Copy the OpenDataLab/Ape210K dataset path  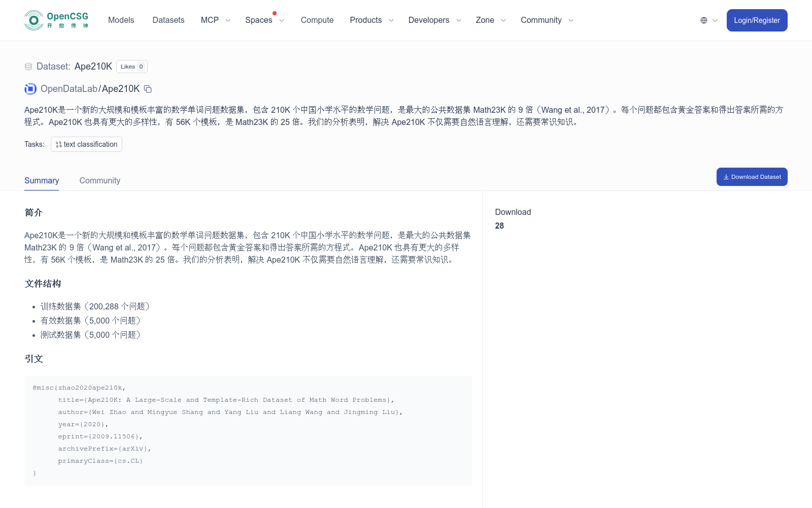(148, 89)
